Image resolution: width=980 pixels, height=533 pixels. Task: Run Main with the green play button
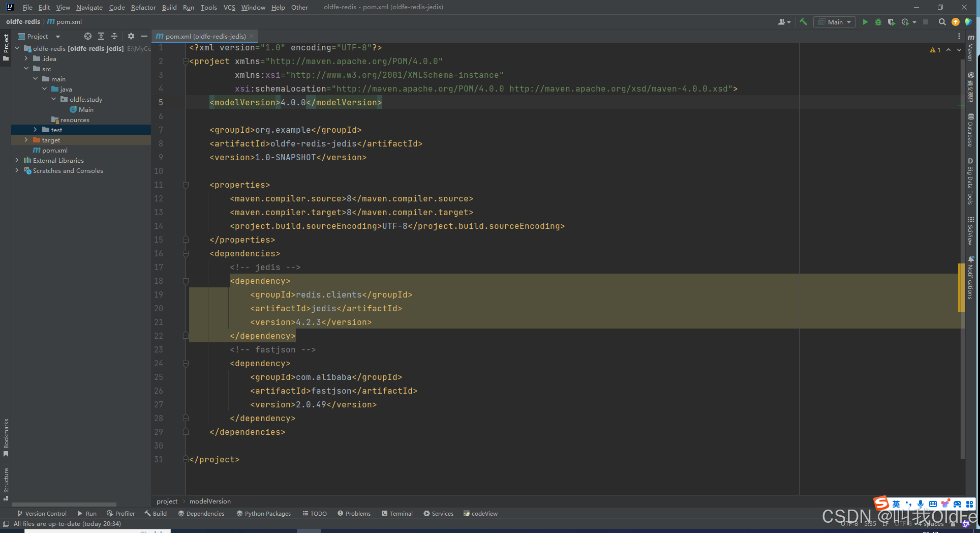865,22
